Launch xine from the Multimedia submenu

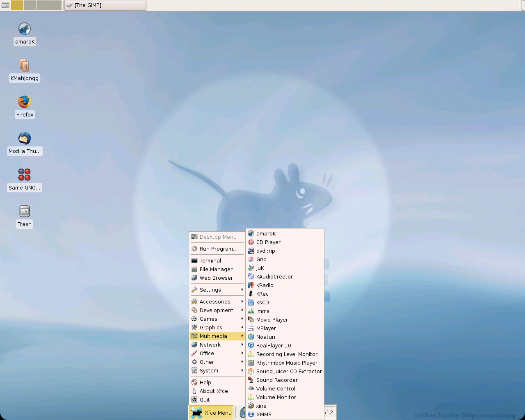click(285, 406)
